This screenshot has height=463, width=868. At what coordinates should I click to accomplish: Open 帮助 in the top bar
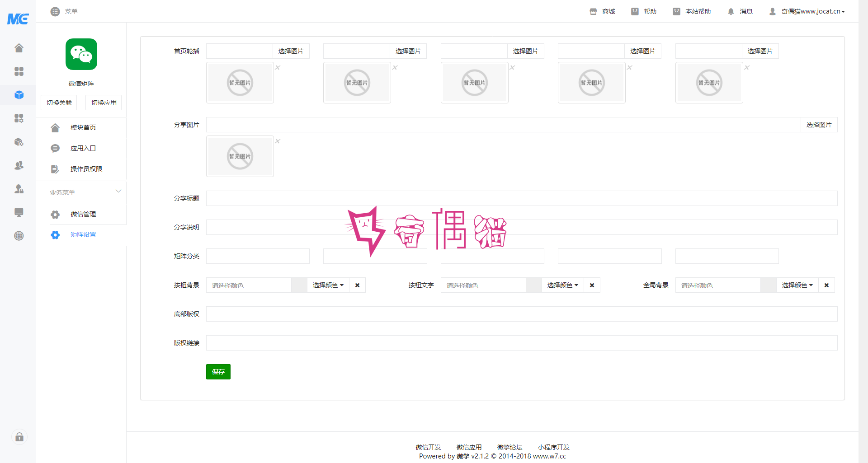pyautogui.click(x=644, y=11)
